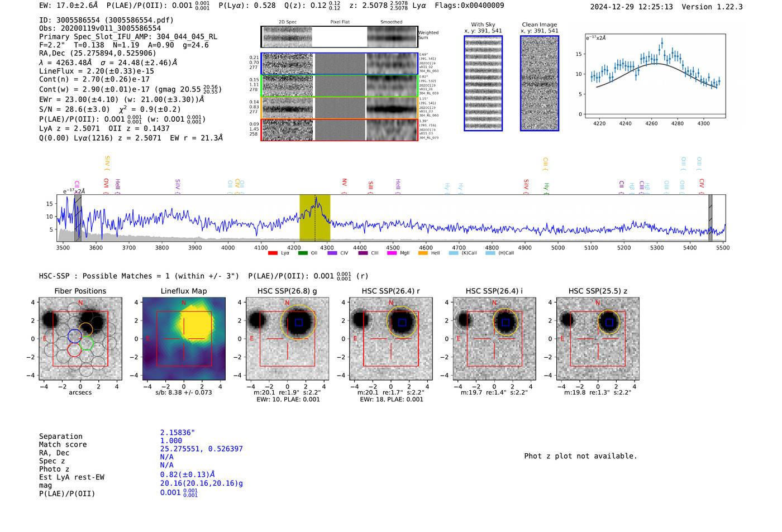Screen dimensions: 782x532
Task: View the HSC SSP z-band cutout
Action: tap(598, 339)
